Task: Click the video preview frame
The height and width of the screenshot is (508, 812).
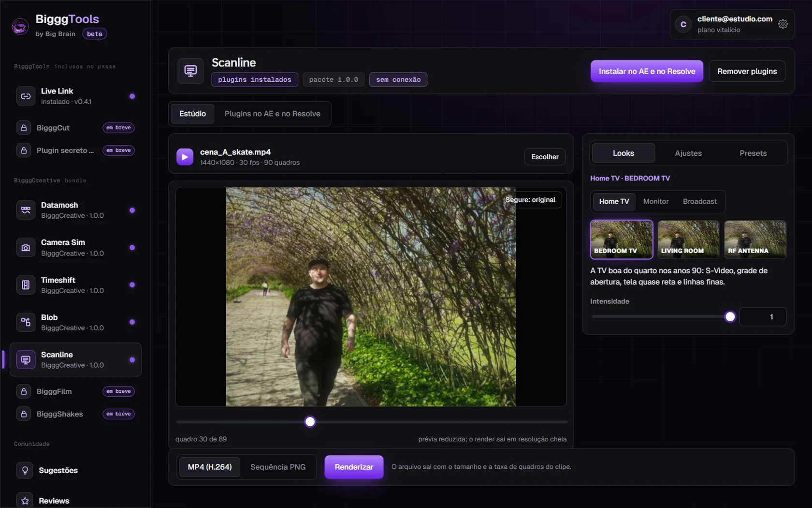Action: coord(371,297)
